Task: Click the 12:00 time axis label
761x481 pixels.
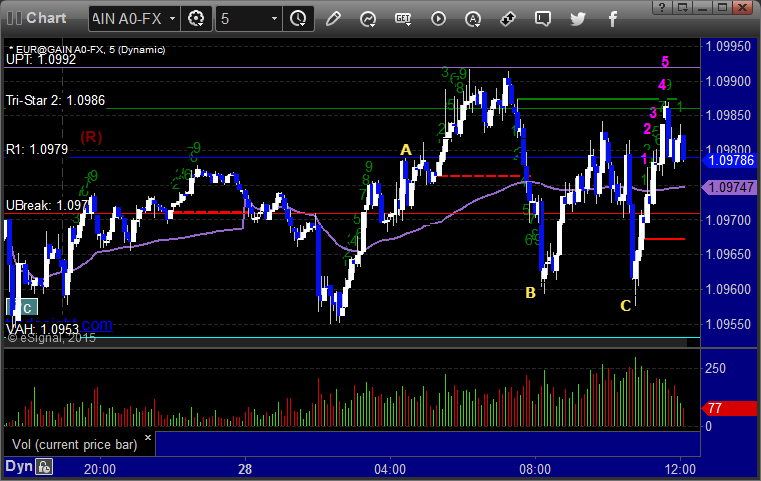Action: (680, 469)
